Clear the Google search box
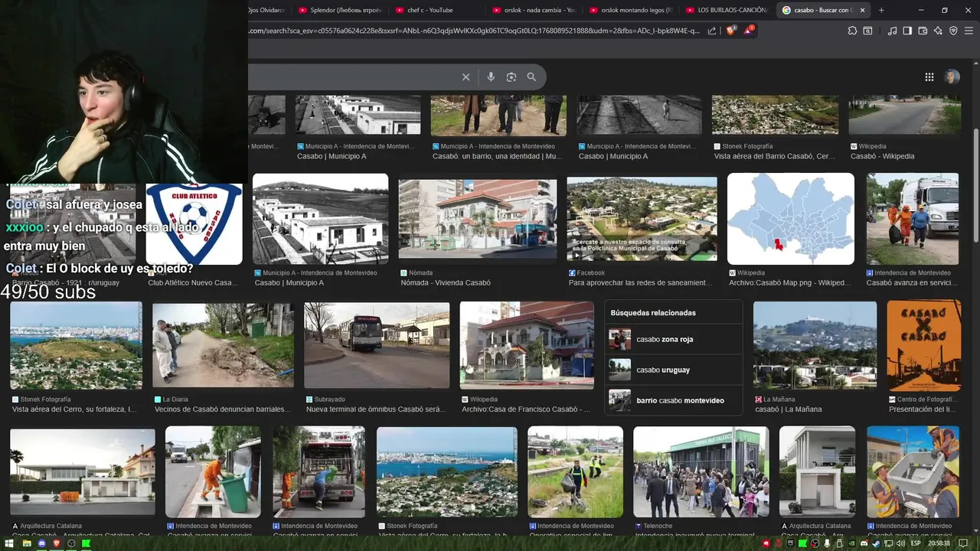This screenshot has height=551, width=980. 465,77
